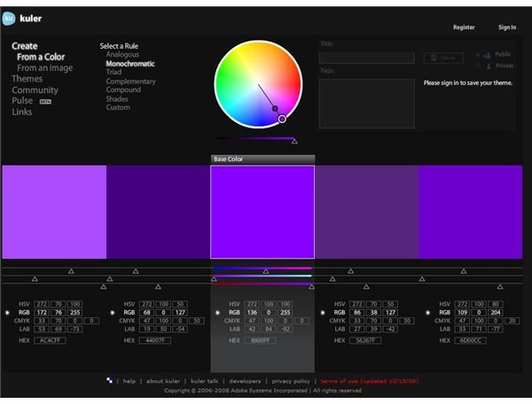532x404 pixels.
Task: Open the developers footer link
Action: click(x=245, y=381)
